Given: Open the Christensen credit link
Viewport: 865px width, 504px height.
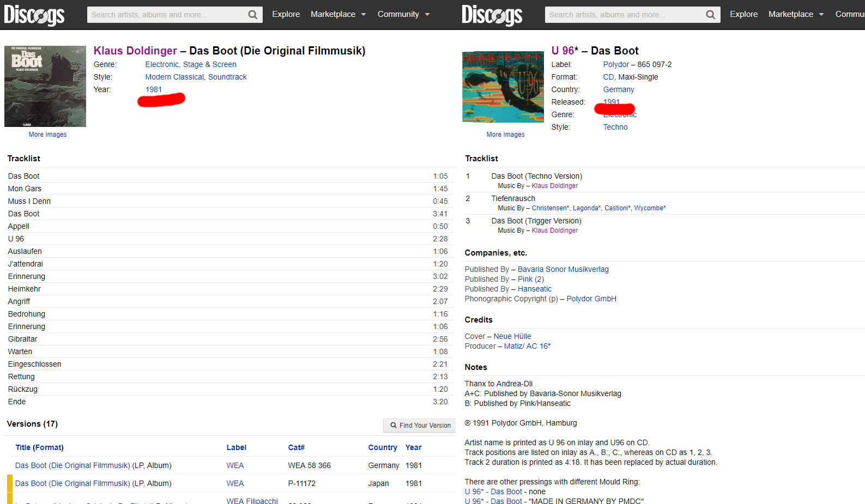Looking at the screenshot, I should pos(549,208).
